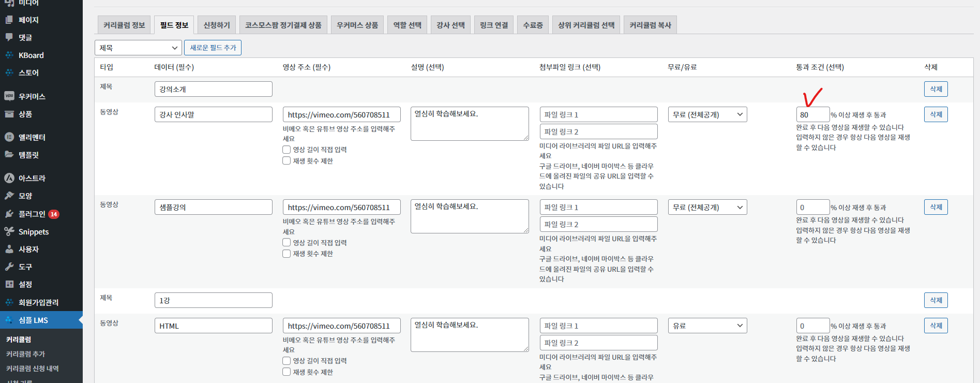
Task: Tick 영상 길이 직접 입력 for HTML row
Action: pyautogui.click(x=287, y=361)
